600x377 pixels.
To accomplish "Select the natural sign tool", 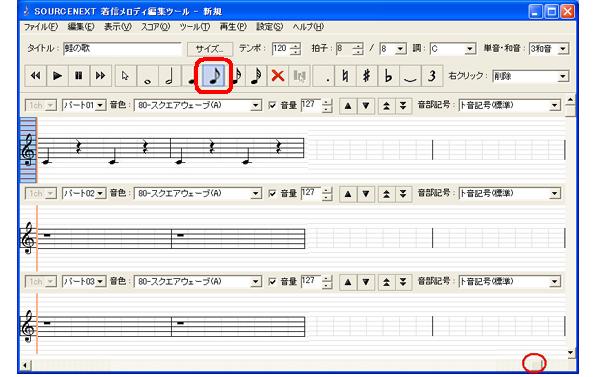I will [345, 76].
